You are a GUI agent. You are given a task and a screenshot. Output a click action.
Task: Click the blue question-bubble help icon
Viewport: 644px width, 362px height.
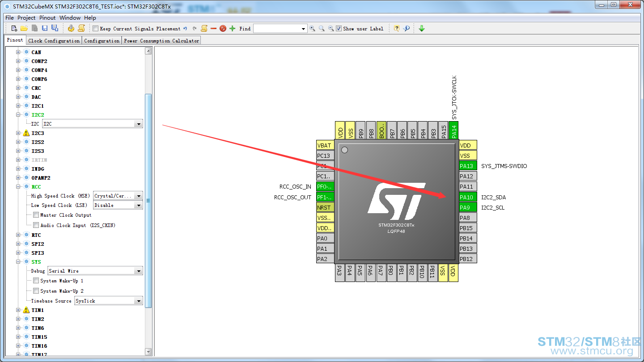pyautogui.click(x=407, y=29)
